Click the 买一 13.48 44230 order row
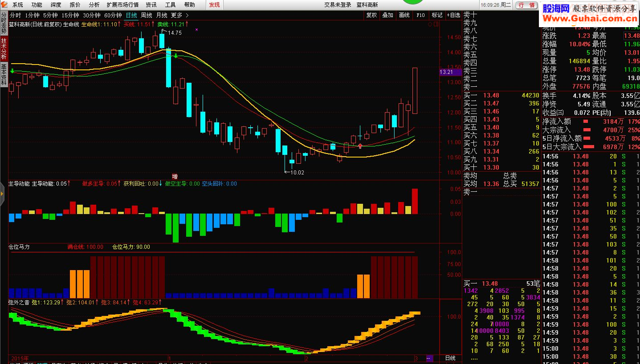 501,95
